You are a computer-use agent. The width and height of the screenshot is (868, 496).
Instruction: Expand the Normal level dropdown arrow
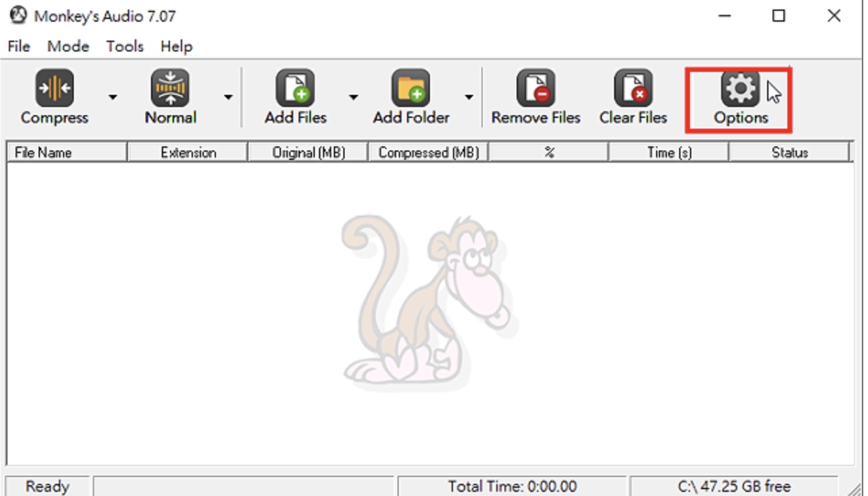pos(228,98)
